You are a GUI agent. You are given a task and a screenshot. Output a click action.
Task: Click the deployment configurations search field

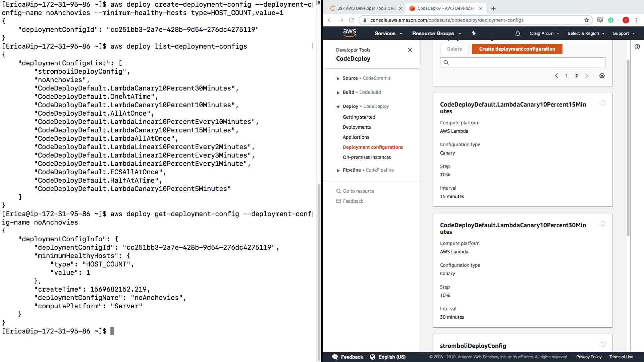pos(526,62)
